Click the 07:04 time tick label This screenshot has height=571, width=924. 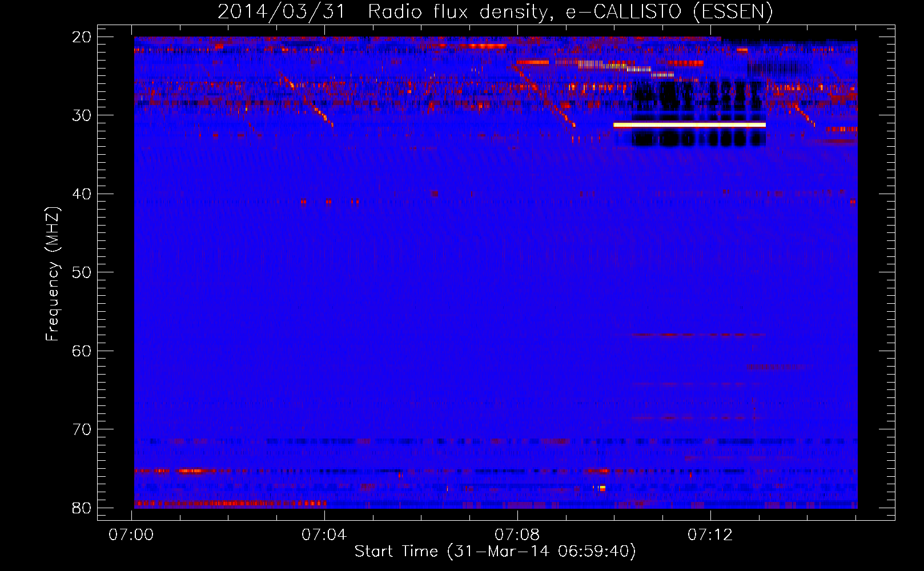[x=324, y=535]
